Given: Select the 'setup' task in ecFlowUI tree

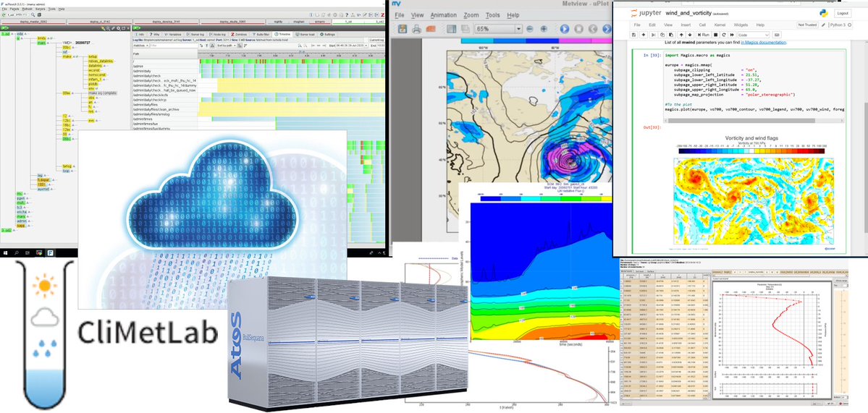Looking at the screenshot, I should point(93,56).
